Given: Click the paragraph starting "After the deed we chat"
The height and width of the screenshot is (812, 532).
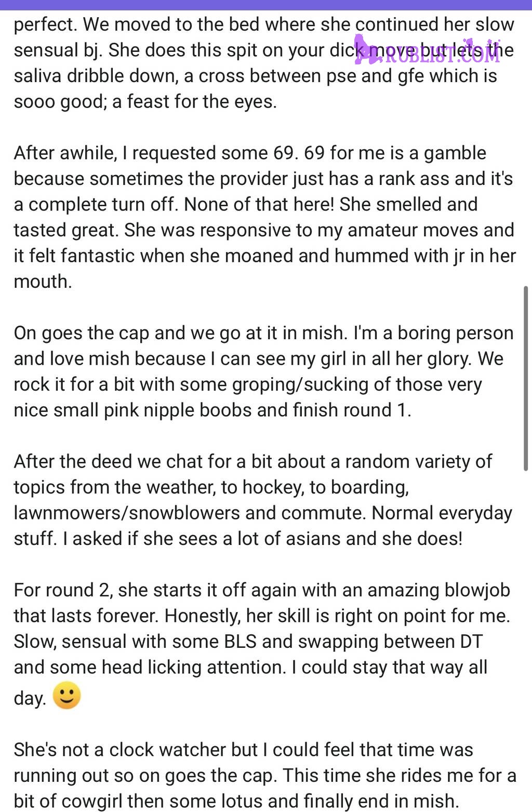Looking at the screenshot, I should click(x=263, y=500).
